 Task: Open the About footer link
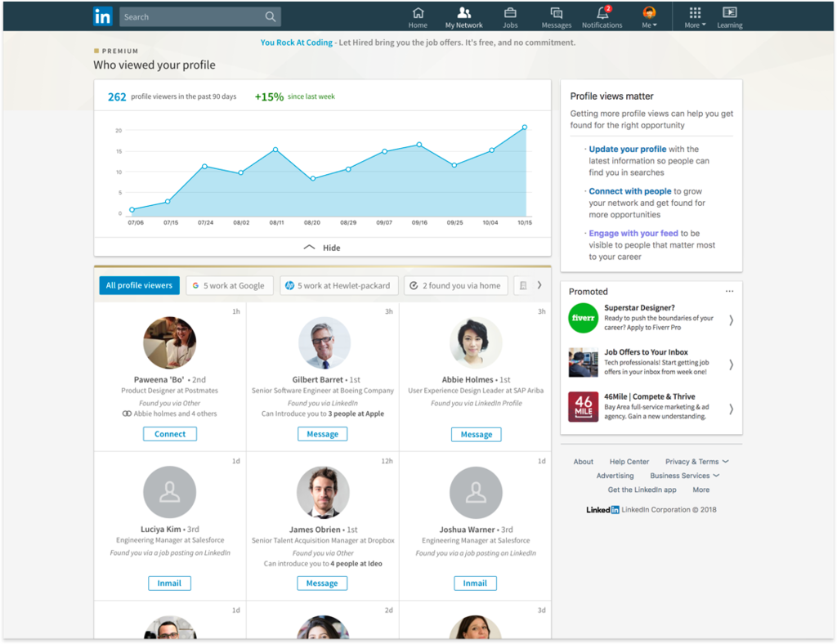click(583, 462)
